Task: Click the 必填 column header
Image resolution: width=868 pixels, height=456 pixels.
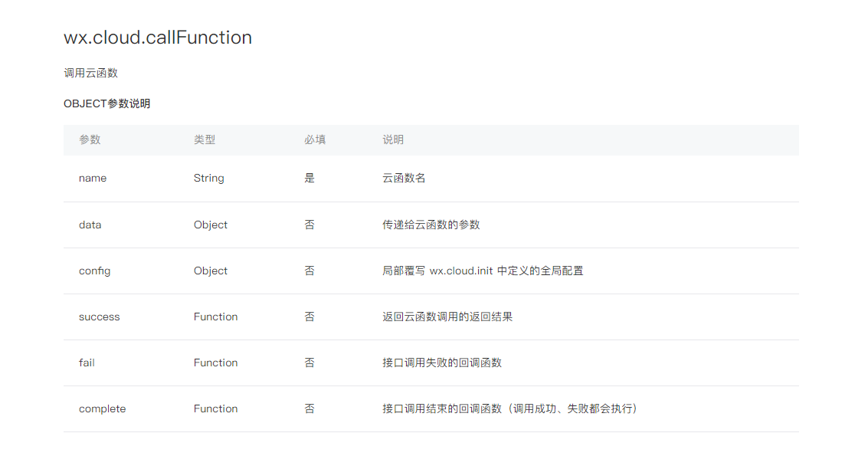Action: point(315,139)
